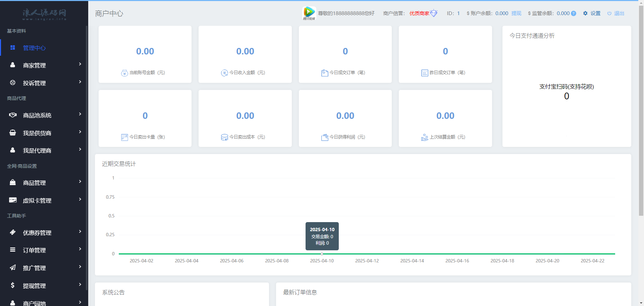
Task: Click the Tencent Video avatar icon
Action: coord(309,13)
